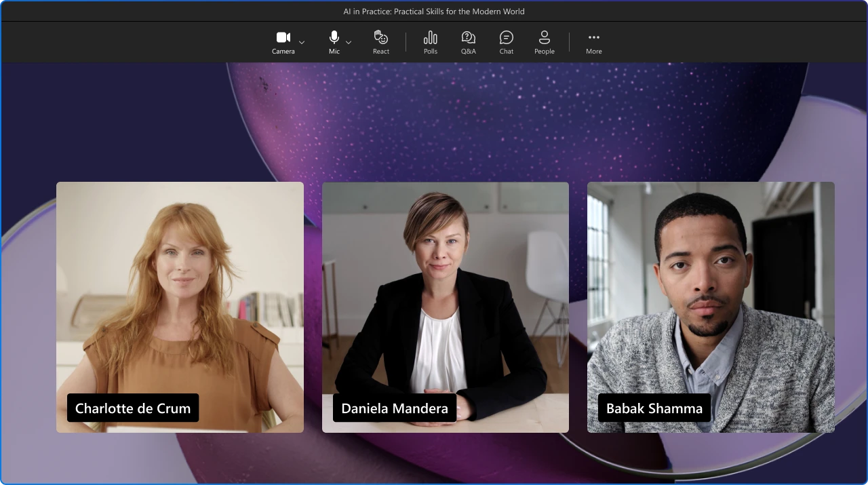Show the People list
This screenshot has height=485, width=868.
544,41
